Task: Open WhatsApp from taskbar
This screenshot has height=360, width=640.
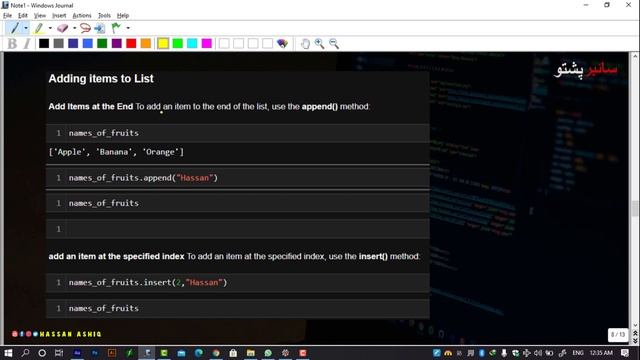Action: [x=268, y=353]
